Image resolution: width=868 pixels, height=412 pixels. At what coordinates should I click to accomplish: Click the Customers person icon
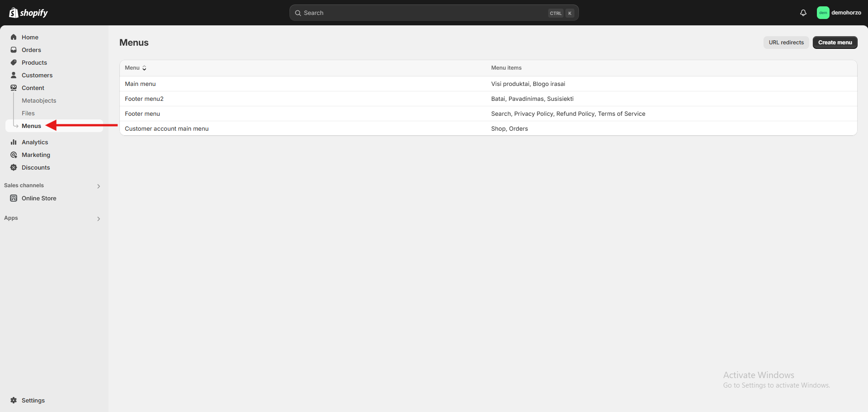pyautogui.click(x=14, y=75)
